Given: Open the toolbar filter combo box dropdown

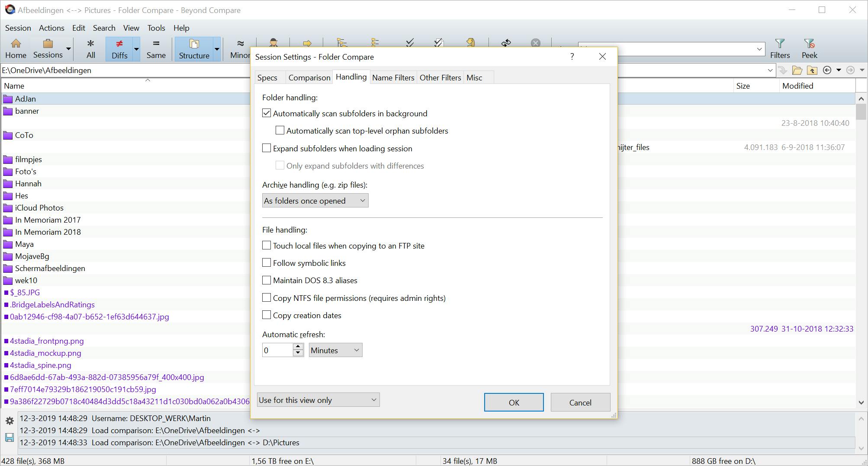Looking at the screenshot, I should coord(759,49).
